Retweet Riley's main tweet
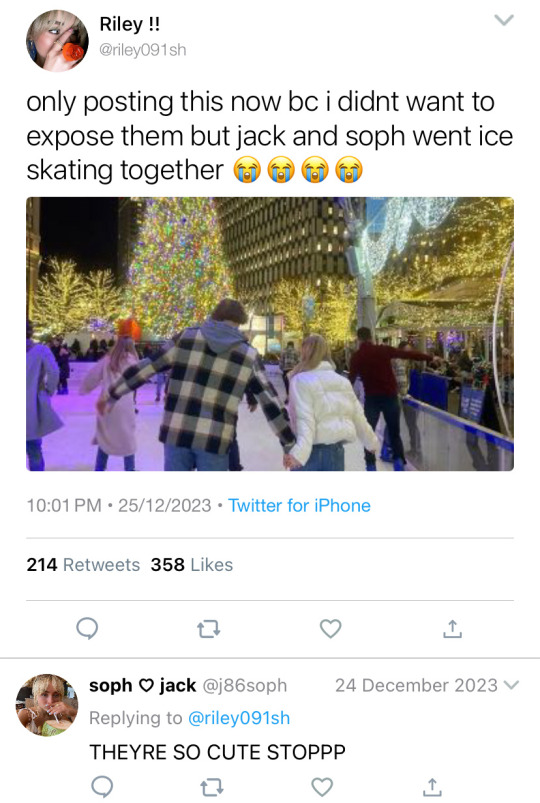 (209, 629)
